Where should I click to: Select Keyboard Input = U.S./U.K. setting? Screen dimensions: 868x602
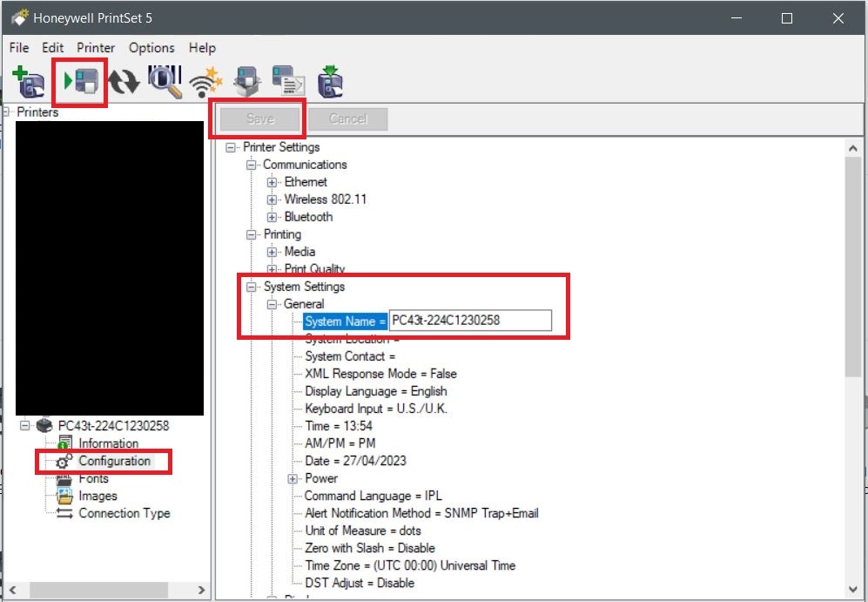coord(376,409)
